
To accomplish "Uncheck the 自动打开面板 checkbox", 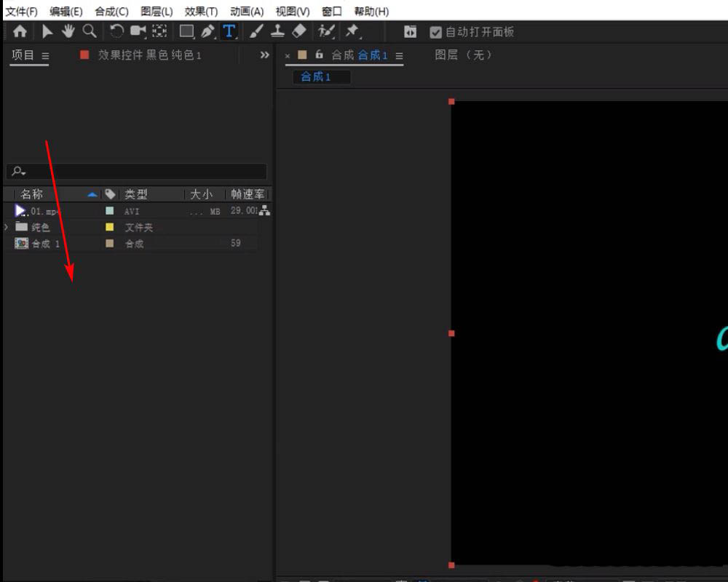I will click(436, 31).
